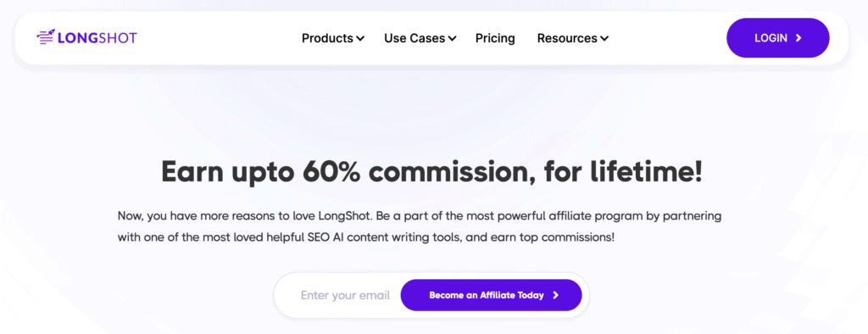Open the Resources menu label
868x334 pixels.
coord(567,38)
